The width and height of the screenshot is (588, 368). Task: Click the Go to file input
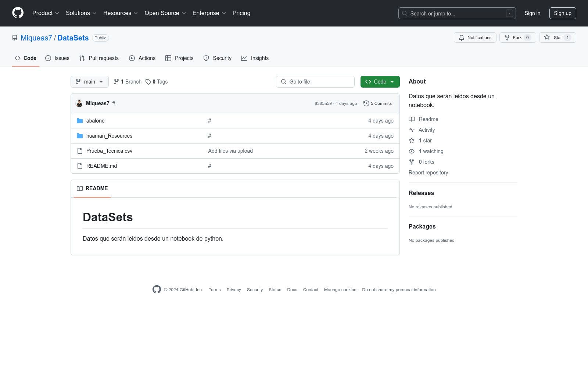click(x=315, y=82)
